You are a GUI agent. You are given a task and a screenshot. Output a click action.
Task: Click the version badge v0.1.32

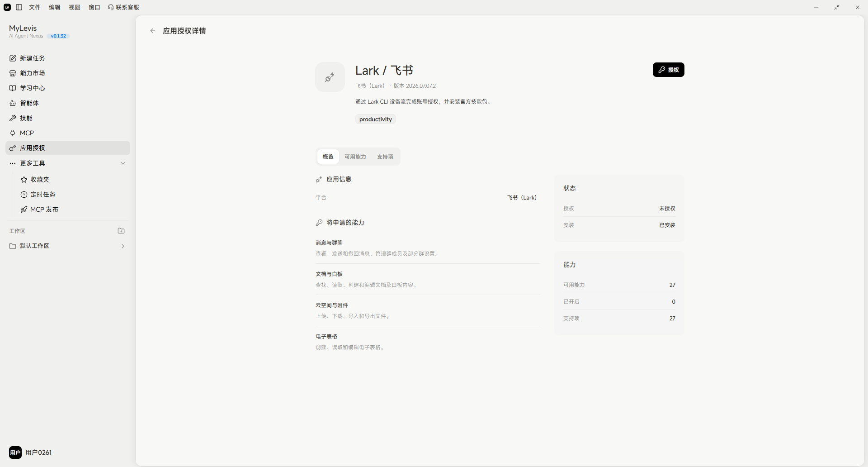point(58,36)
